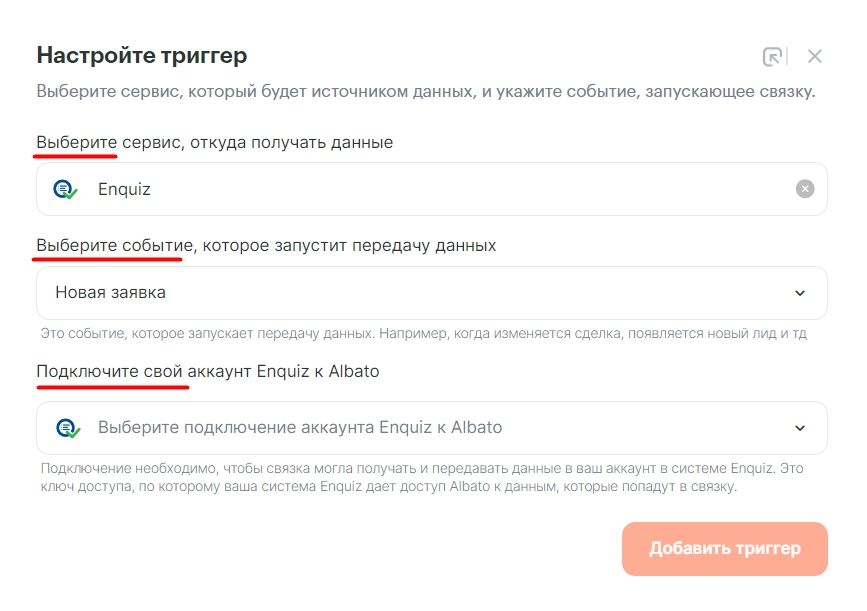Click the 'Выберите сервис, откуда получать данные' label
The image size is (867, 611).
pos(215,142)
